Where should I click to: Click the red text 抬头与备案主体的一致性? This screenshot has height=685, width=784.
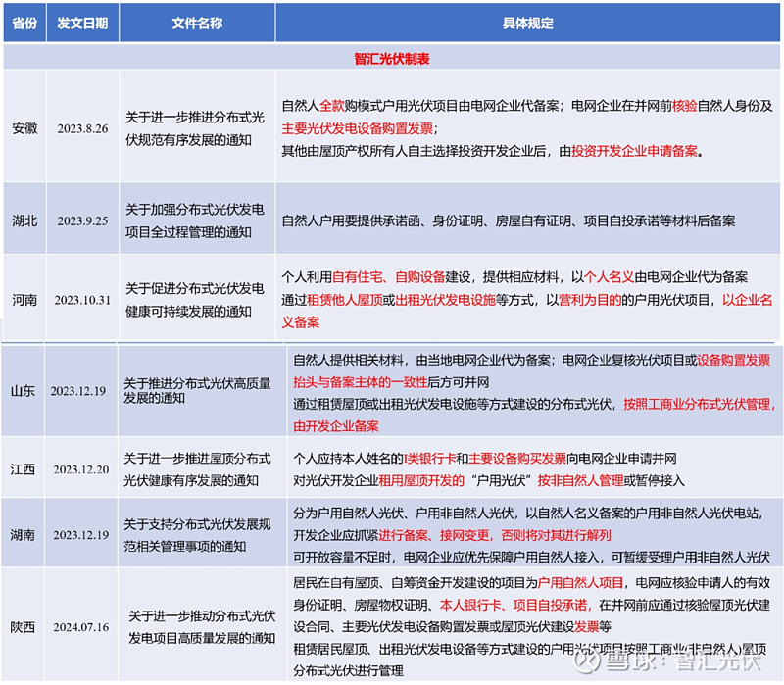(x=361, y=382)
